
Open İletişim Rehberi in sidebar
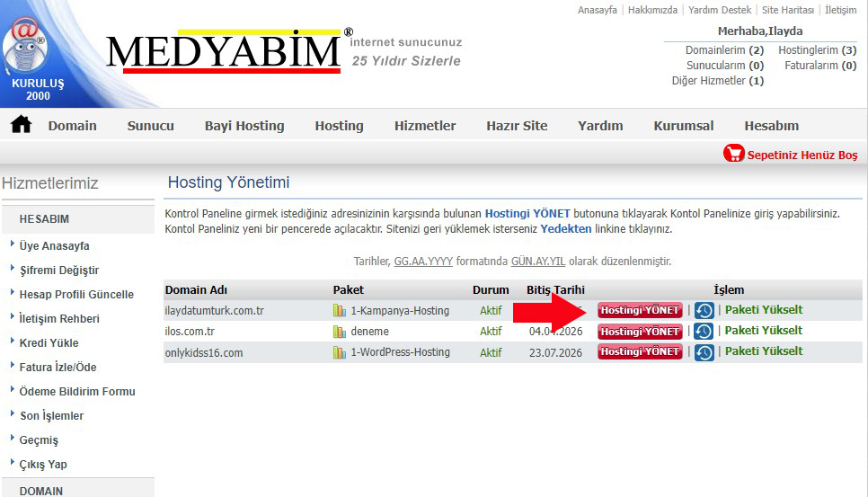(59, 319)
